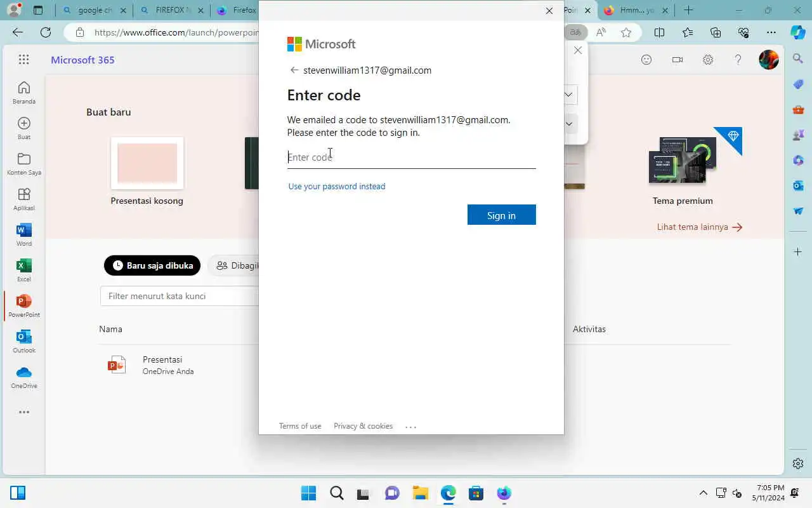Focus the Enter code field
This screenshot has height=508, width=812.
[x=412, y=157]
